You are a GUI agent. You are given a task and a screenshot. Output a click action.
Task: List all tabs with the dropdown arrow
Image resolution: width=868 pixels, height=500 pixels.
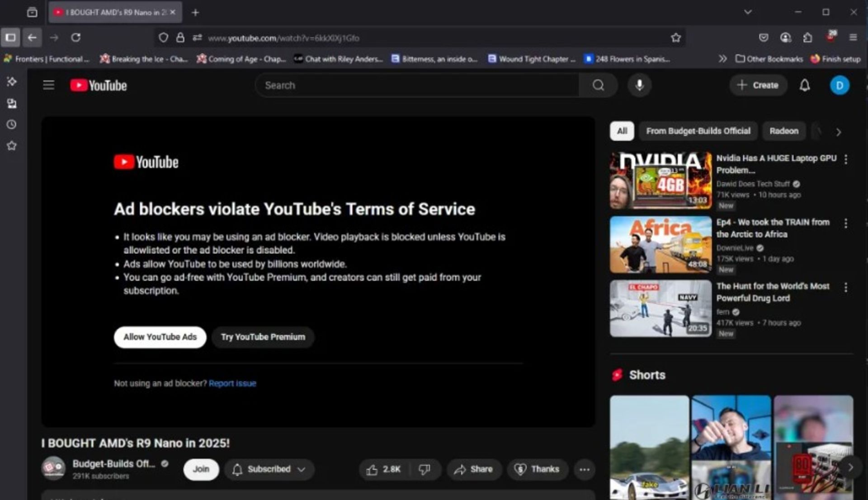point(748,12)
